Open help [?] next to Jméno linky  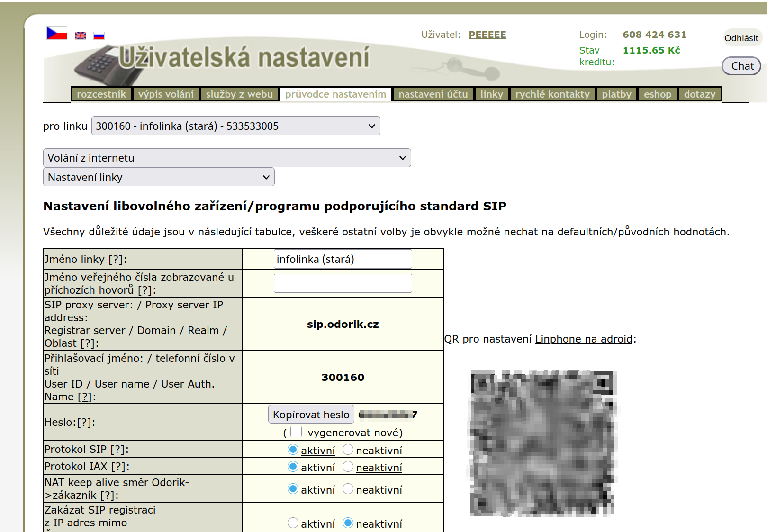(116, 260)
